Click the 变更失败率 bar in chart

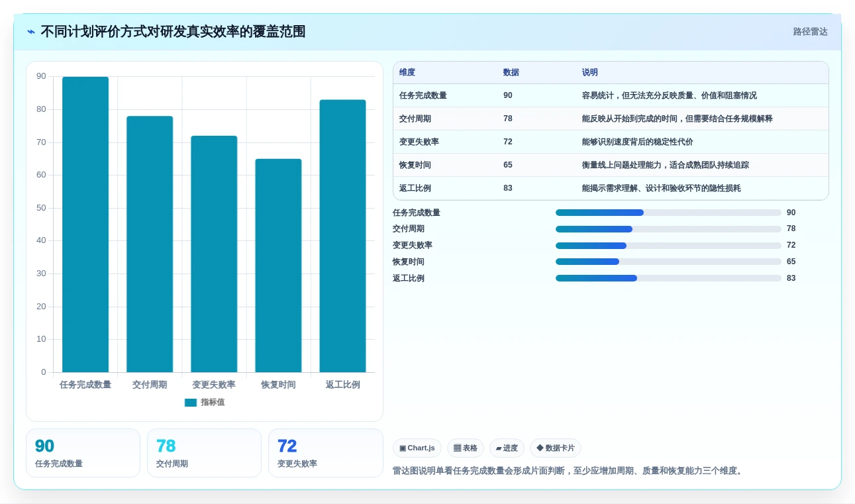coord(214,254)
